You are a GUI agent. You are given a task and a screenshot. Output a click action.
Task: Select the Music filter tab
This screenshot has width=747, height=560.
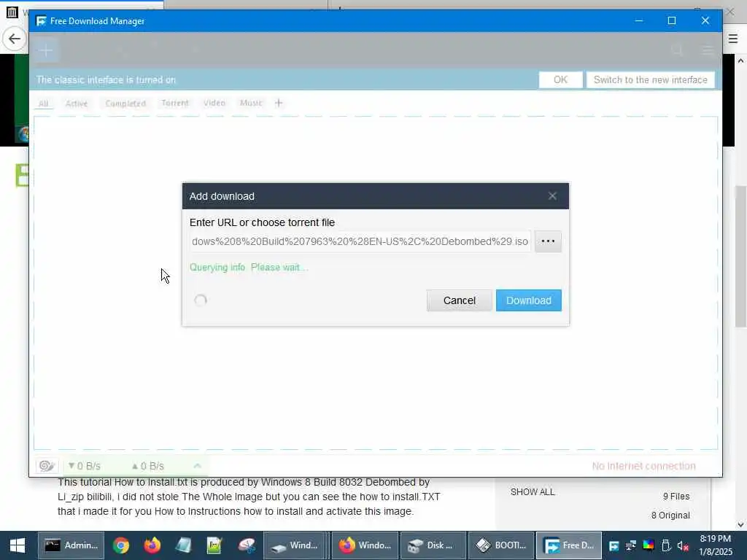(x=251, y=103)
